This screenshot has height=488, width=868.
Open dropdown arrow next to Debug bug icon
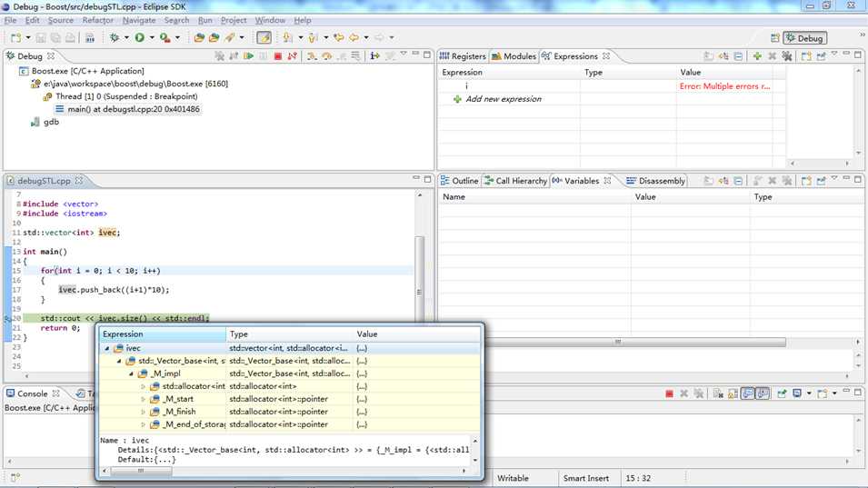[126, 37]
